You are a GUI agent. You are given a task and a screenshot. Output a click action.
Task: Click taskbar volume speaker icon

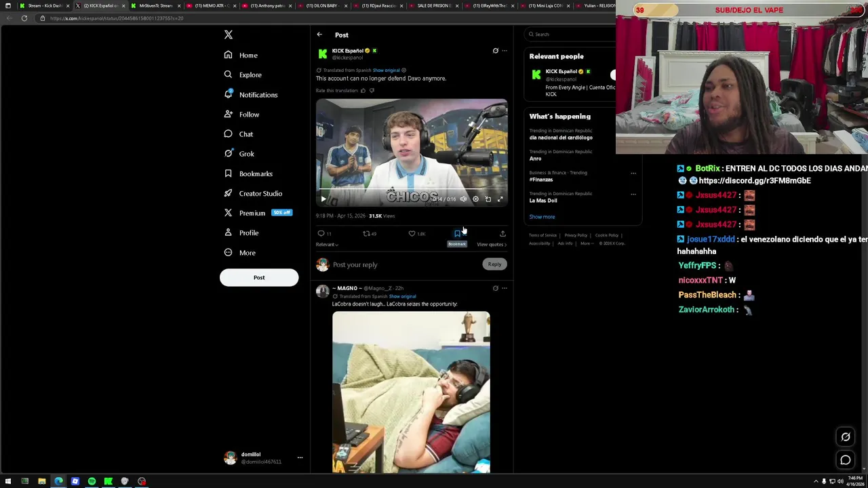pyautogui.click(x=840, y=481)
